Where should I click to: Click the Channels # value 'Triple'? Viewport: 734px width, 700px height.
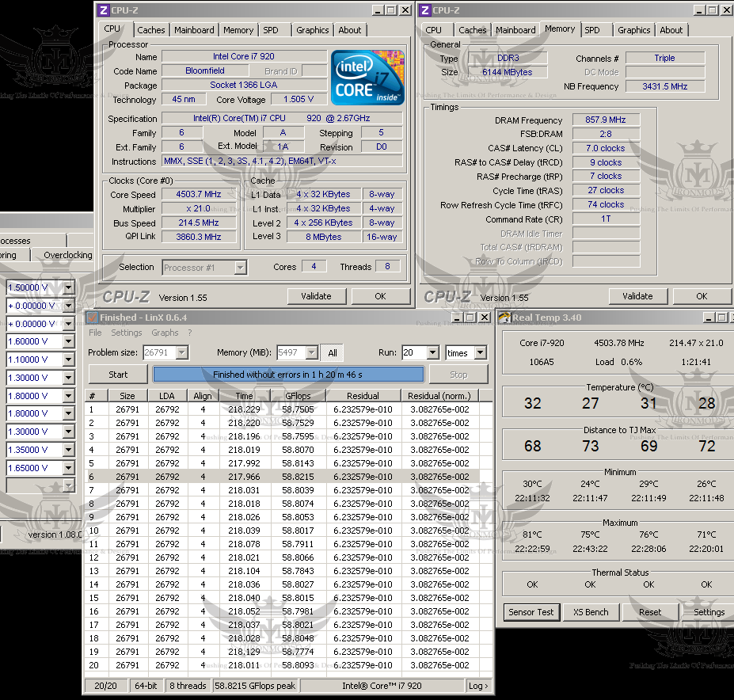click(665, 58)
